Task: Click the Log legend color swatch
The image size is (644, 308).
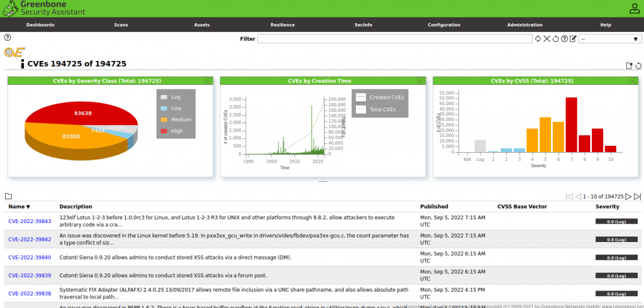Action: pyautogui.click(x=164, y=97)
